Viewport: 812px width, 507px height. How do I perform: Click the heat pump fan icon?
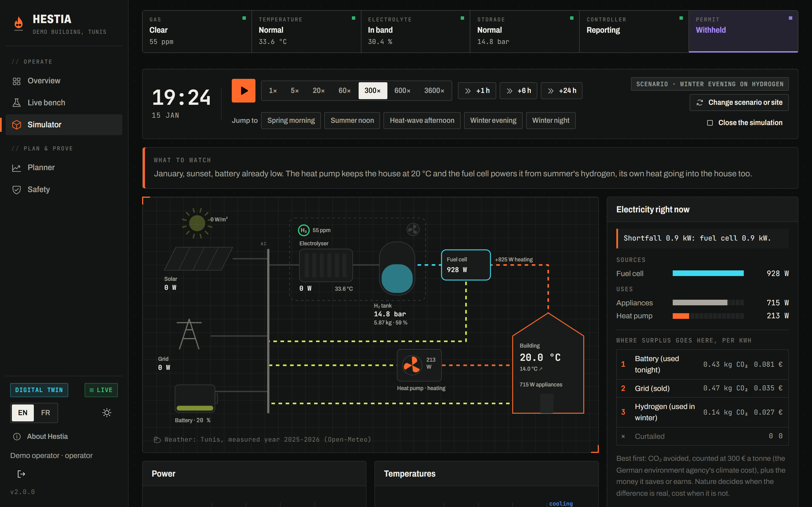coord(412,365)
